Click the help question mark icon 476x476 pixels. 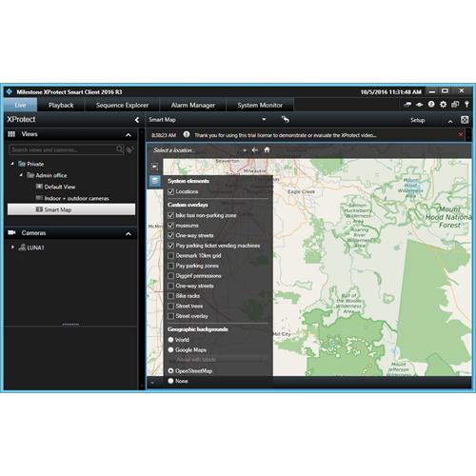coord(431,104)
